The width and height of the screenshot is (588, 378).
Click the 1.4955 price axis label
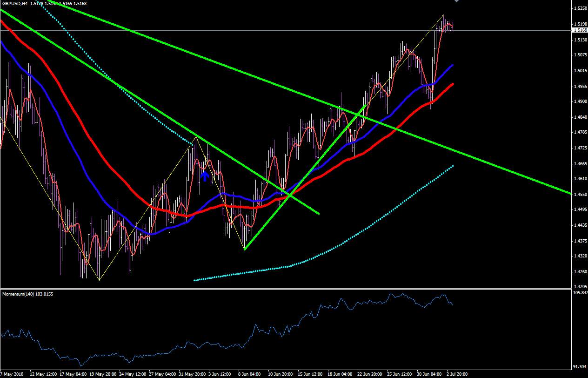coord(580,87)
